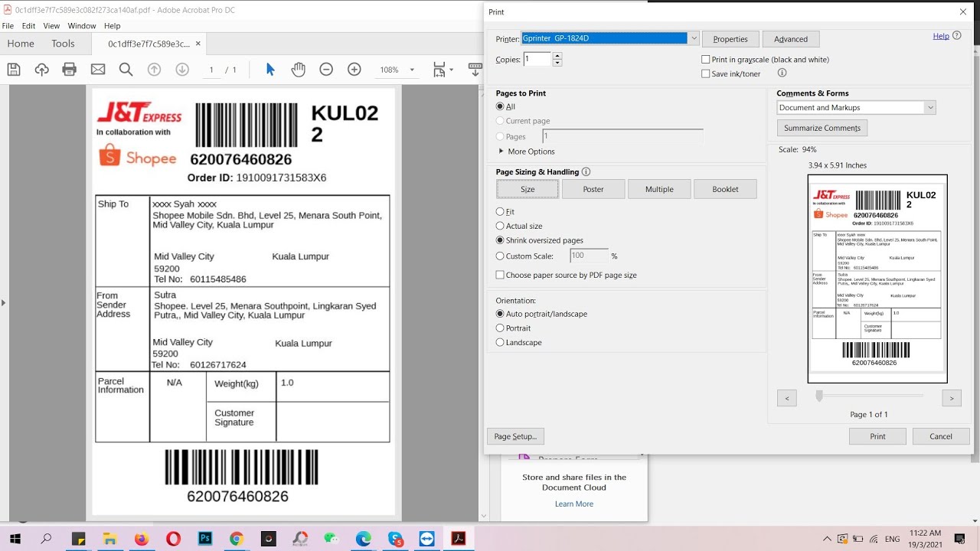Click the Save file icon in Acrobat toolbar
980x551 pixels.
click(14, 70)
